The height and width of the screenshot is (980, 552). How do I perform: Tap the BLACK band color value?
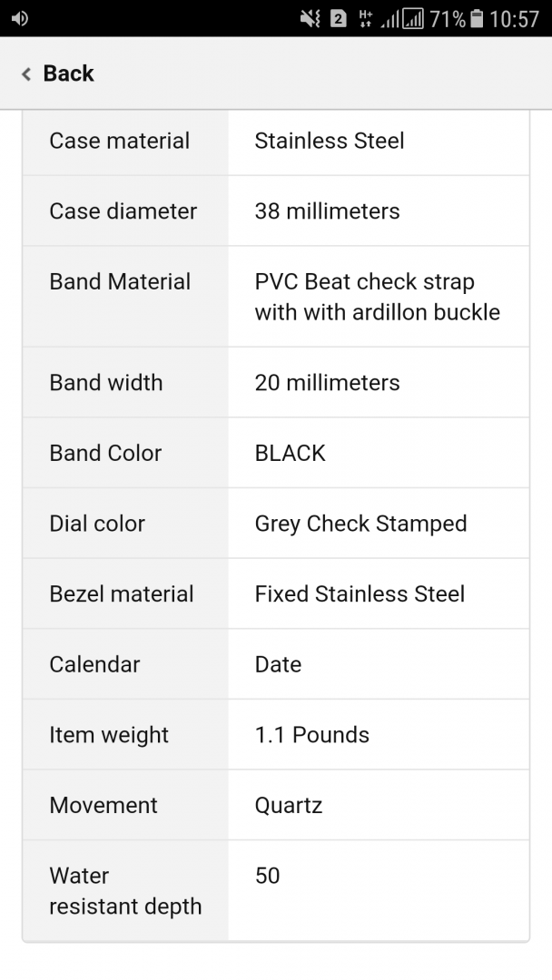290,454
